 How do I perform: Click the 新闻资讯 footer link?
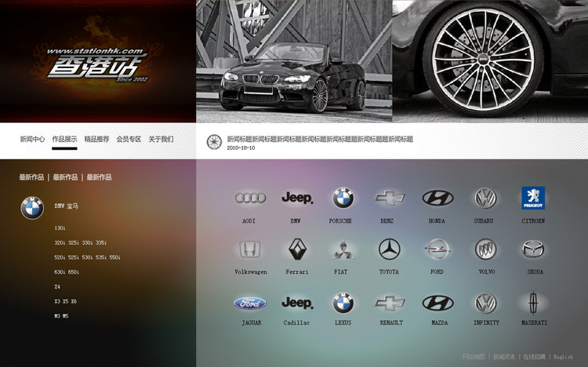tap(504, 357)
